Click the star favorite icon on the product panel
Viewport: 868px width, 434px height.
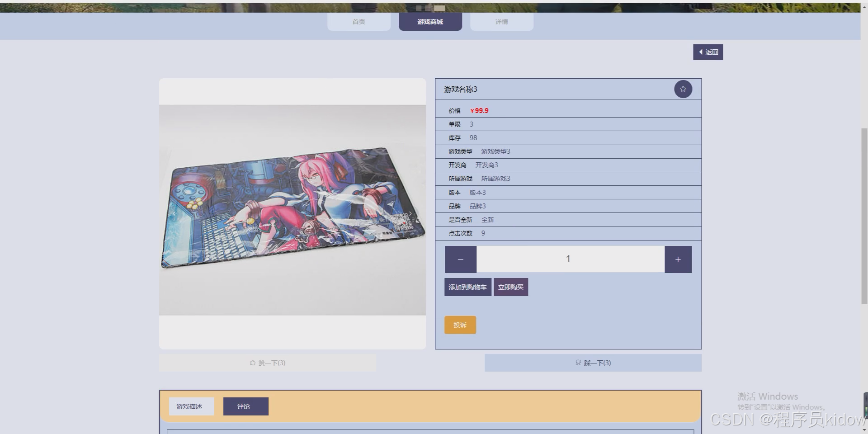point(683,89)
